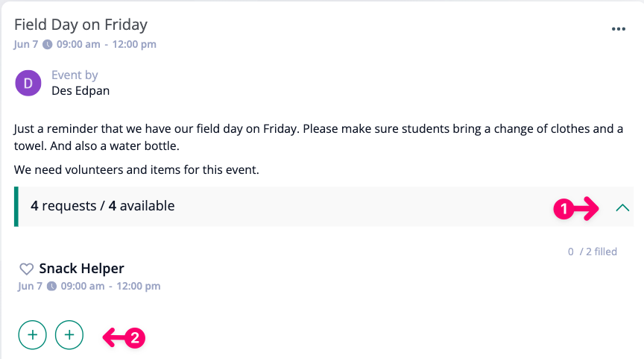Click the Snack Helper heart icon
The image size is (644, 359).
click(x=26, y=269)
